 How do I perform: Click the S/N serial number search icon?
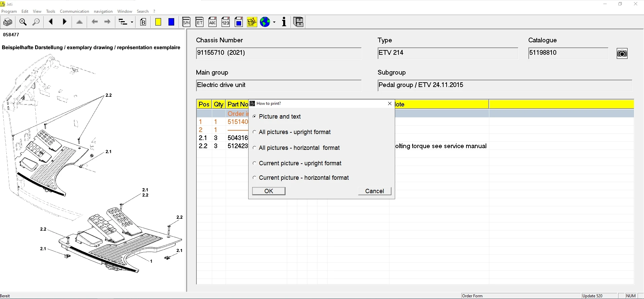186,22
